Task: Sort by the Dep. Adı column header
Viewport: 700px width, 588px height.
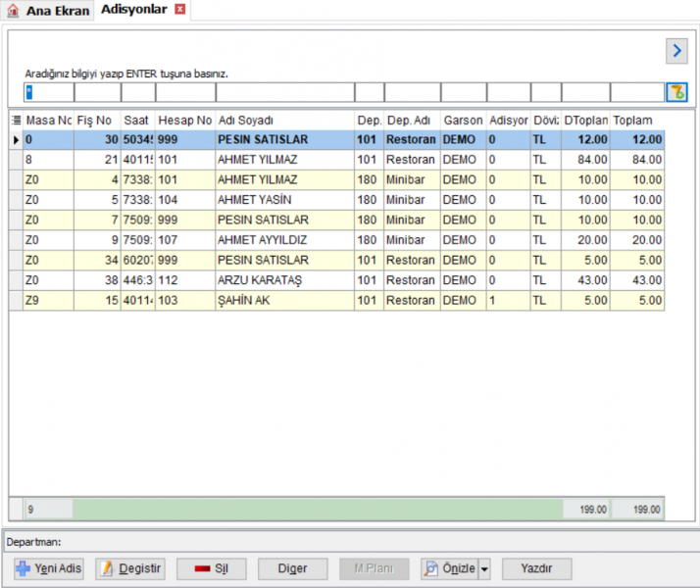Action: click(412, 120)
